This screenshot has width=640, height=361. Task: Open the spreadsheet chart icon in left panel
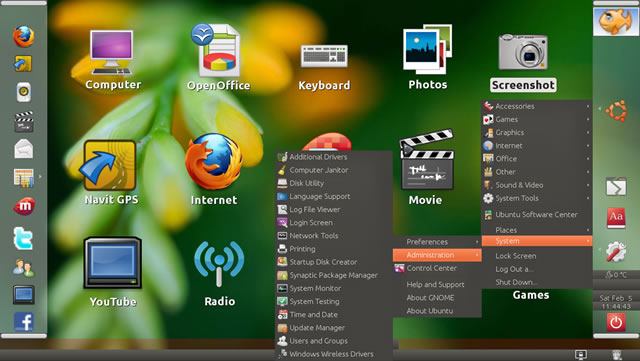click(24, 178)
